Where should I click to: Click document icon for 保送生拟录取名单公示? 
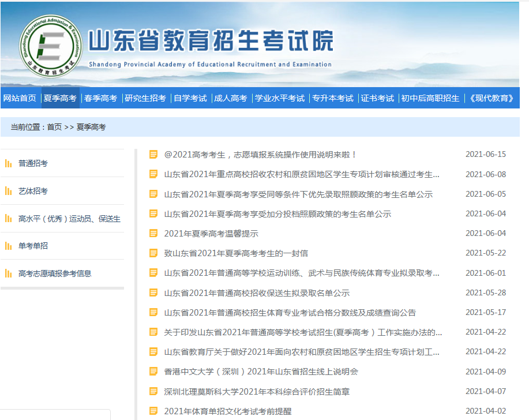click(153, 292)
